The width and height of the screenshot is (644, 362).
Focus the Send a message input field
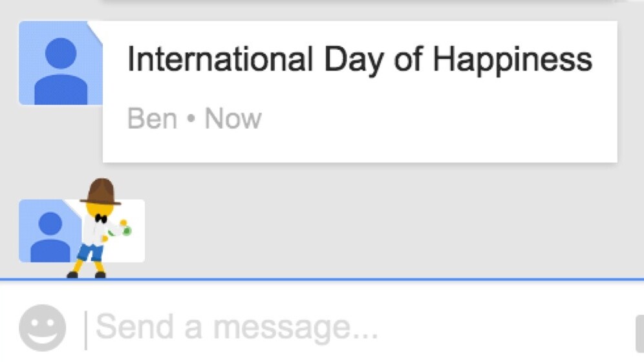tap(323, 328)
